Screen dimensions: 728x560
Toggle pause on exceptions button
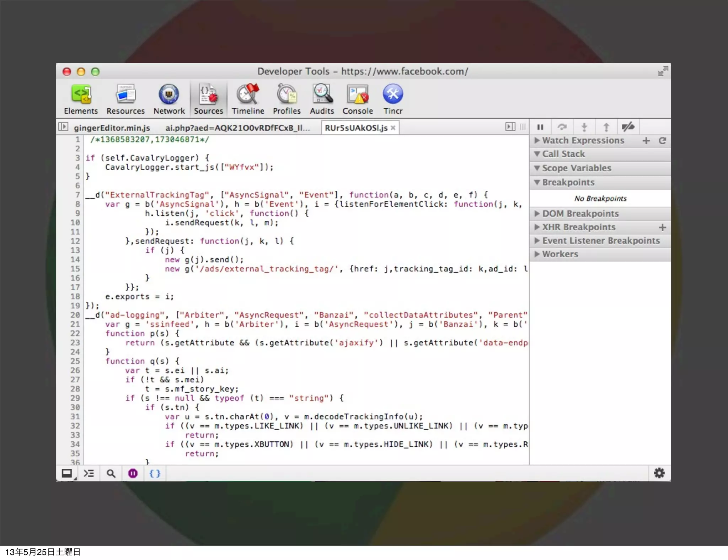133,473
